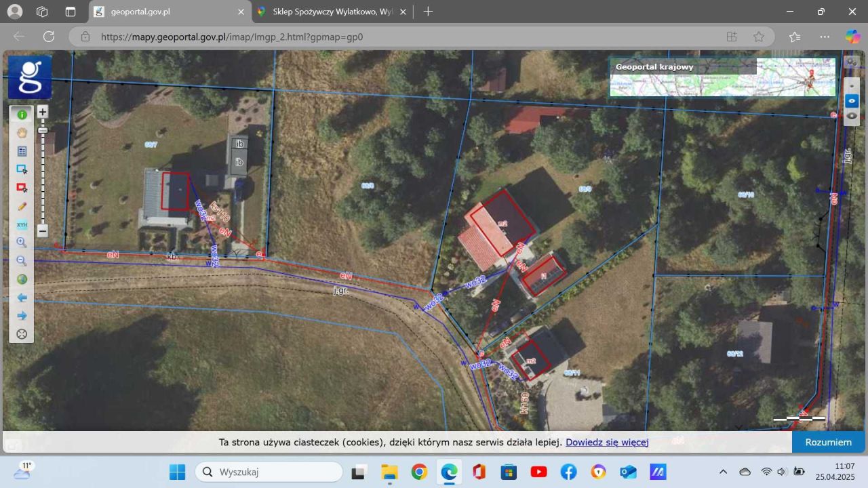Toggle the gray eye visibility button
This screenshot has width=868, height=488.
(x=852, y=116)
